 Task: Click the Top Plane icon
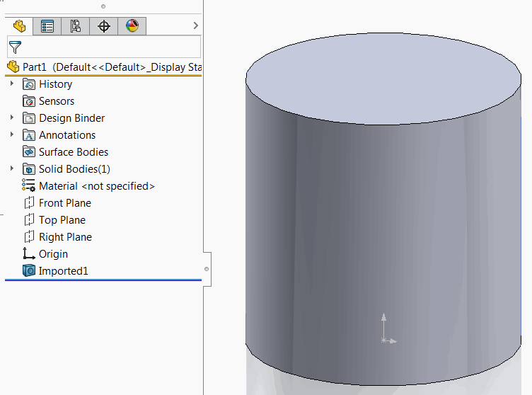tap(29, 219)
